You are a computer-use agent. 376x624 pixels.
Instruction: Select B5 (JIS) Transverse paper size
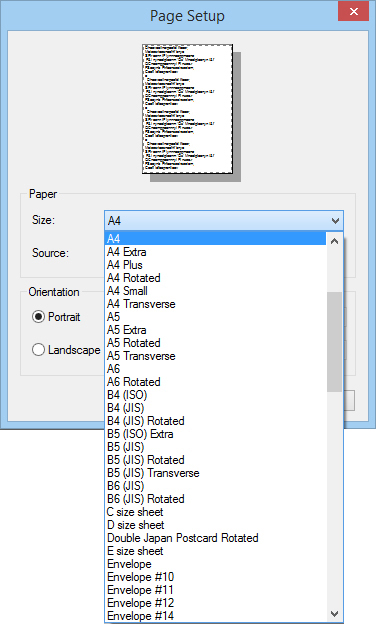215,473
